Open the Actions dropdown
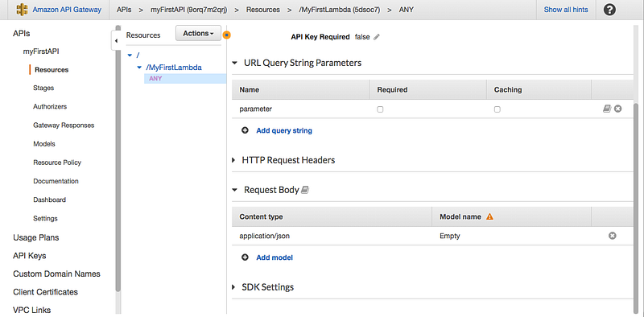The width and height of the screenshot is (644, 317). tap(198, 33)
